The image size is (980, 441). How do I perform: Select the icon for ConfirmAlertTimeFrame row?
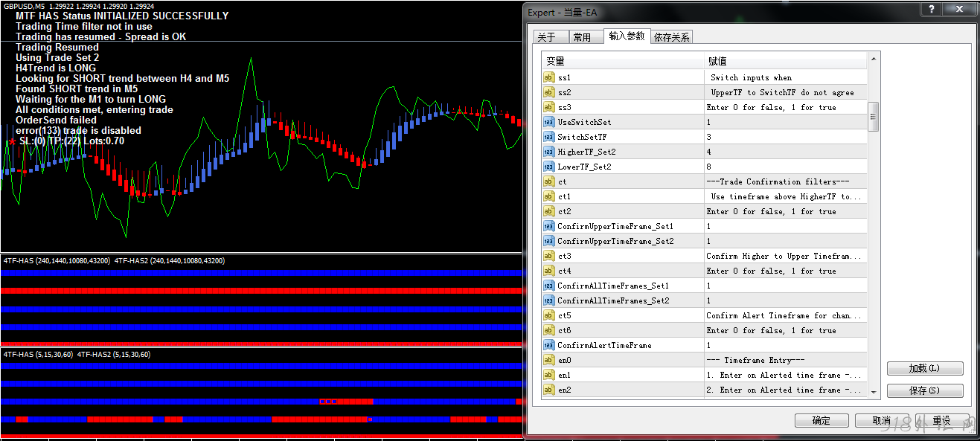[549, 345]
